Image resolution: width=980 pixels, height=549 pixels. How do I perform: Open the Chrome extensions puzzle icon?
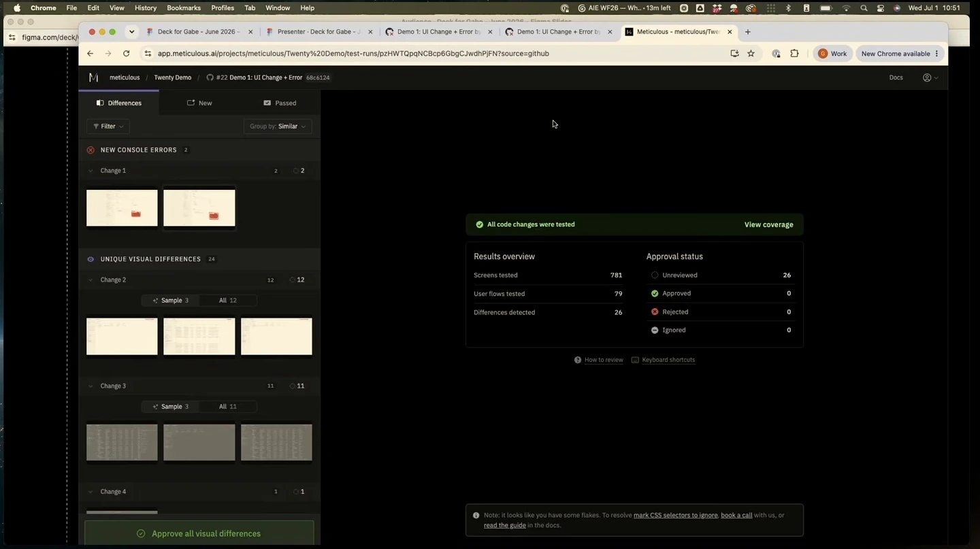click(794, 54)
